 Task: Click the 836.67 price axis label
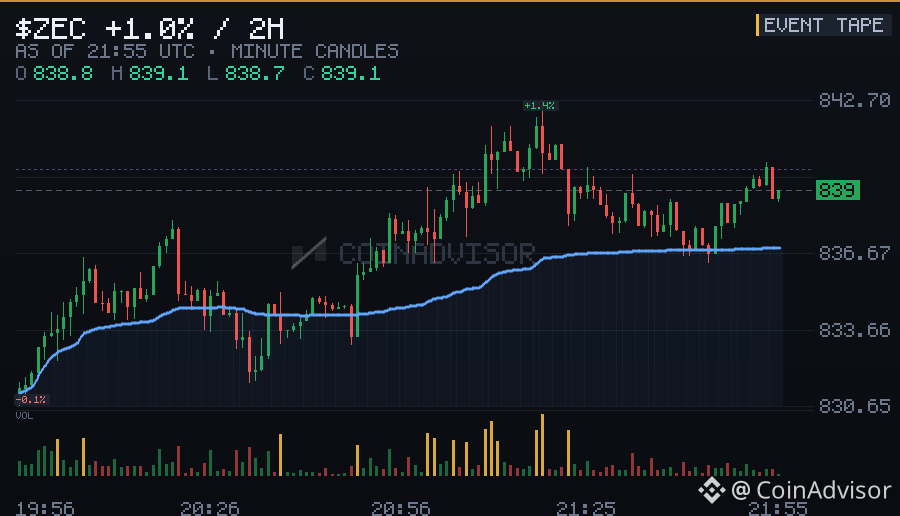pos(855,253)
